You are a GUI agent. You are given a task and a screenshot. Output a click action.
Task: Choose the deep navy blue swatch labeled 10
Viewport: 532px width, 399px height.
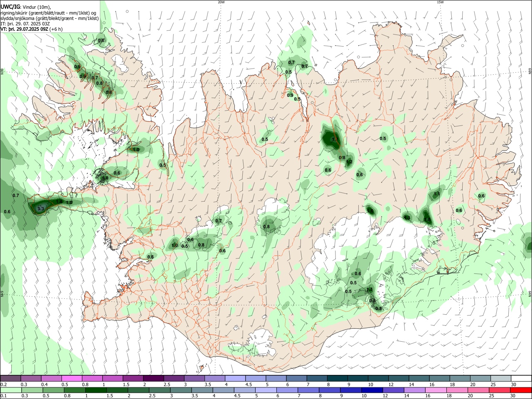pos(372,390)
